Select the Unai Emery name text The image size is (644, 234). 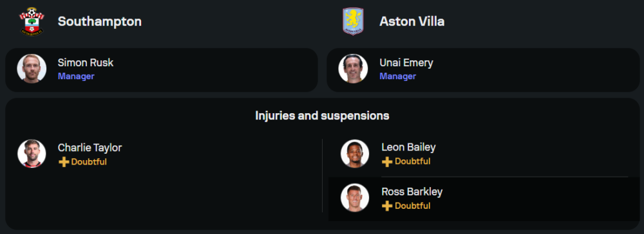pyautogui.click(x=406, y=63)
